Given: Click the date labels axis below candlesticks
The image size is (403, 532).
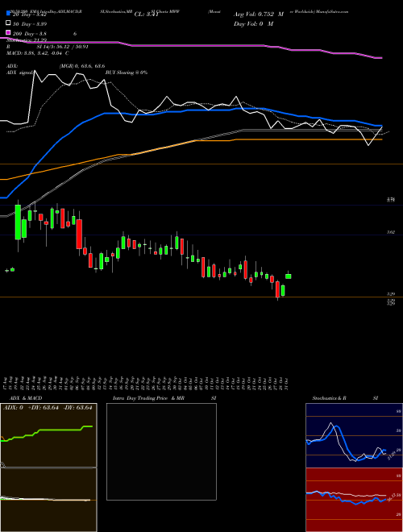Looking at the screenshot, I should [x=146, y=384].
